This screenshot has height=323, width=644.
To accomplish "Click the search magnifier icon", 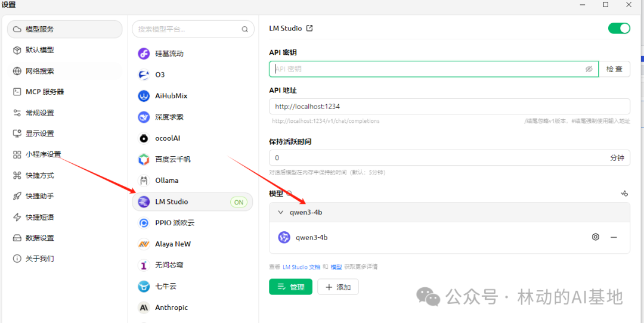I will coord(245,30).
